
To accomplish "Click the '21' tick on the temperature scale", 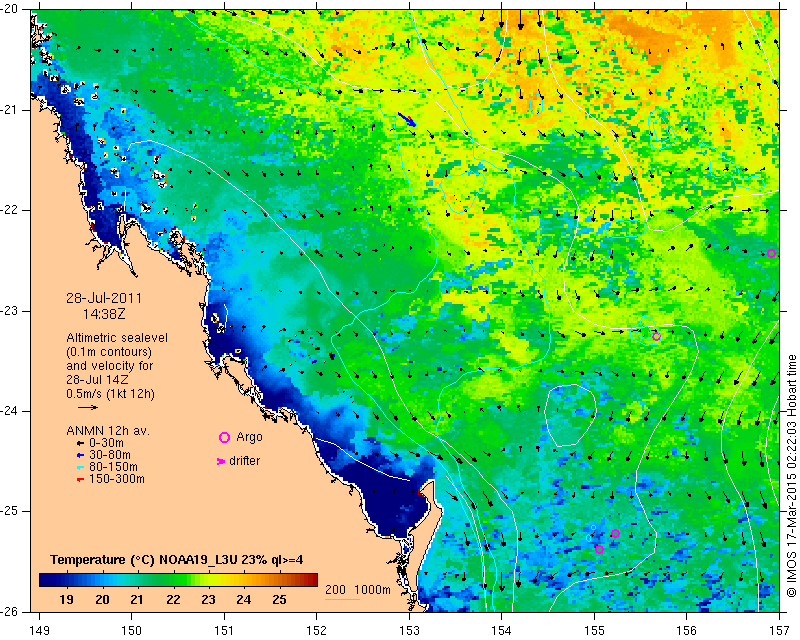I will [x=137, y=600].
